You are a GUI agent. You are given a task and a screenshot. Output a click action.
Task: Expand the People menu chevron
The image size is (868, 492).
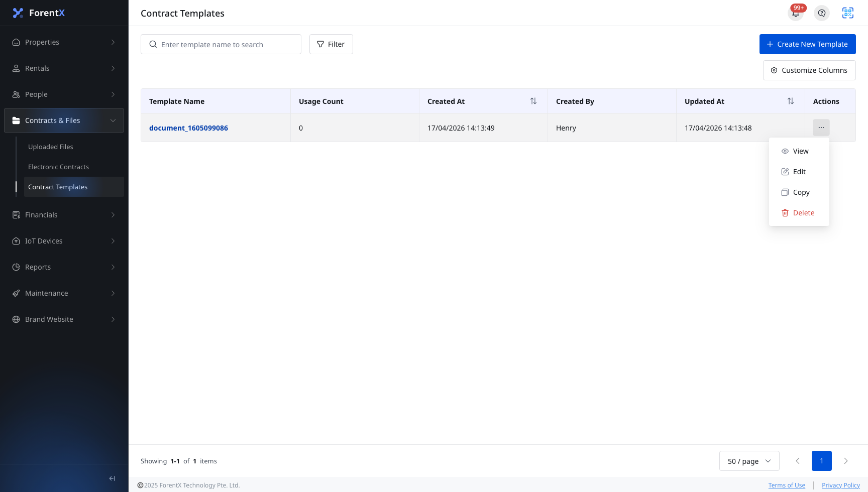click(x=113, y=94)
